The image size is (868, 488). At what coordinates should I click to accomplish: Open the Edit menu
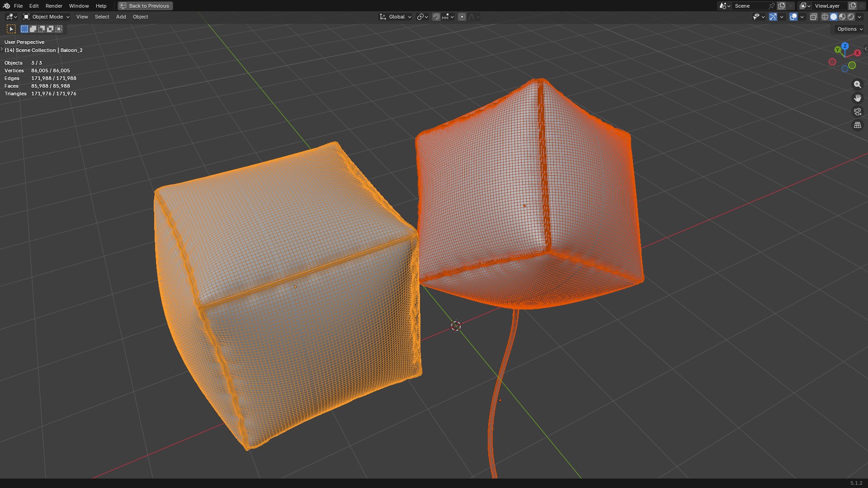[x=34, y=6]
